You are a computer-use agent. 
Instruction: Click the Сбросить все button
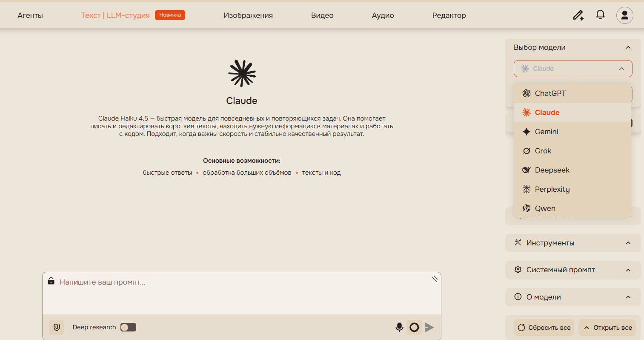point(544,328)
